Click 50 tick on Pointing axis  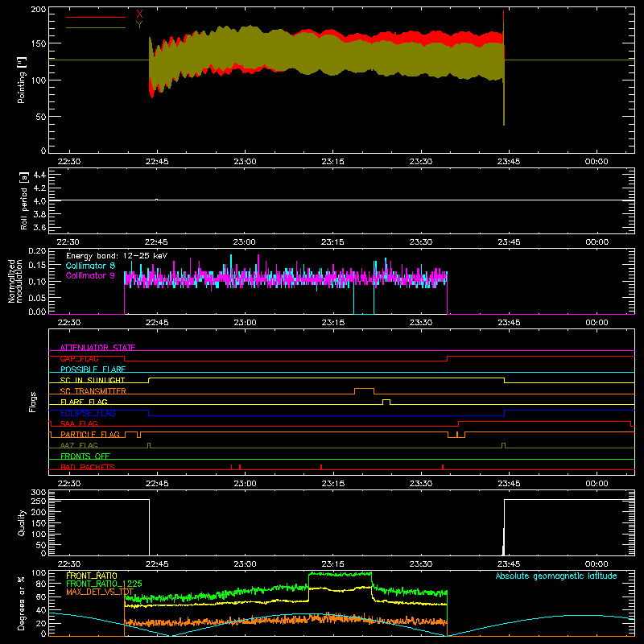[41, 117]
